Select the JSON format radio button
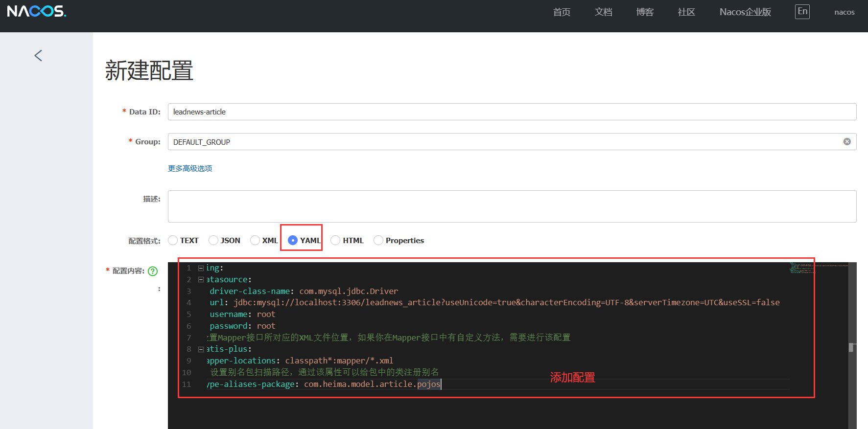Image resolution: width=868 pixels, height=429 pixels. (x=213, y=240)
